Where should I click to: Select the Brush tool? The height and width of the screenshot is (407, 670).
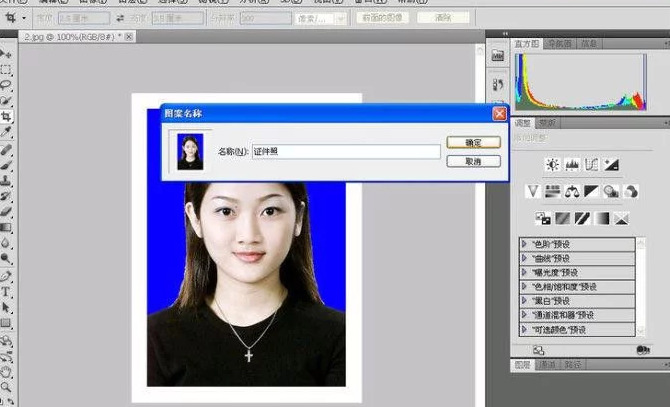[x=6, y=165]
